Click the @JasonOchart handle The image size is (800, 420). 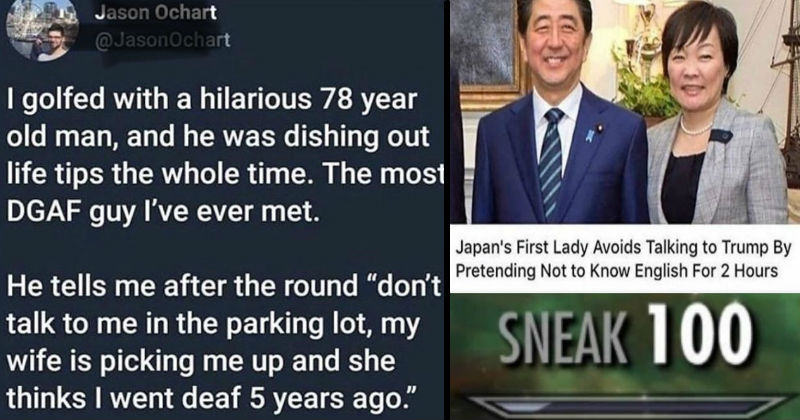[163, 40]
